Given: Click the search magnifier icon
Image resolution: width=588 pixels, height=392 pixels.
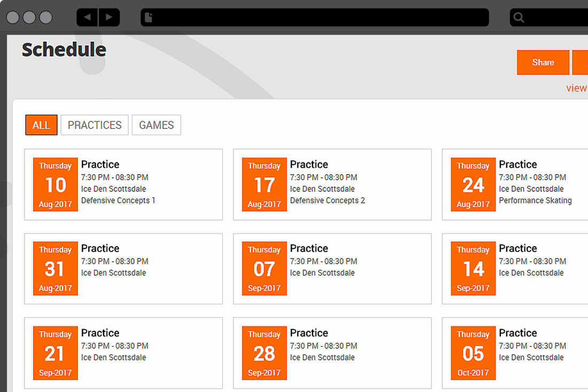Looking at the screenshot, I should 519,18.
